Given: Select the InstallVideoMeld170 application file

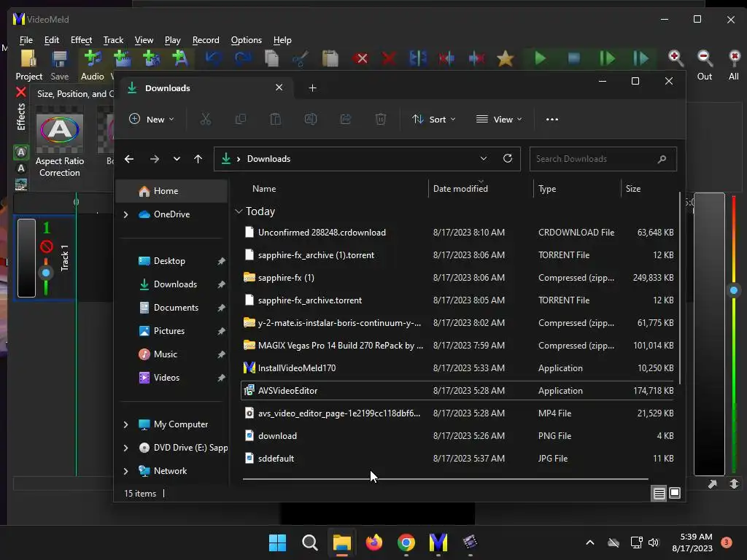Looking at the screenshot, I should (457, 368).
